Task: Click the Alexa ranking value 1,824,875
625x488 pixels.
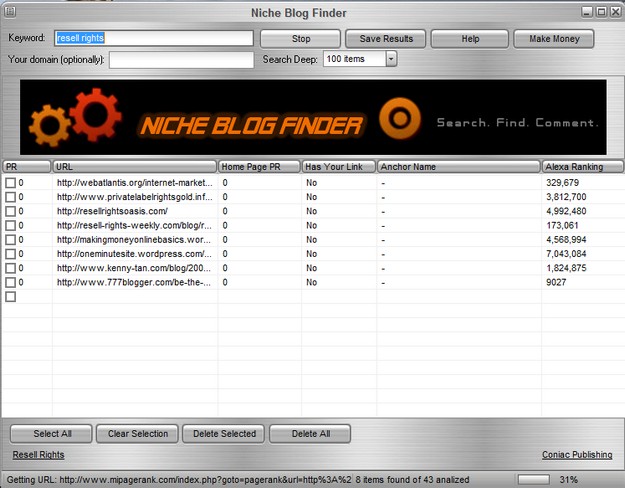Action: click(566, 268)
